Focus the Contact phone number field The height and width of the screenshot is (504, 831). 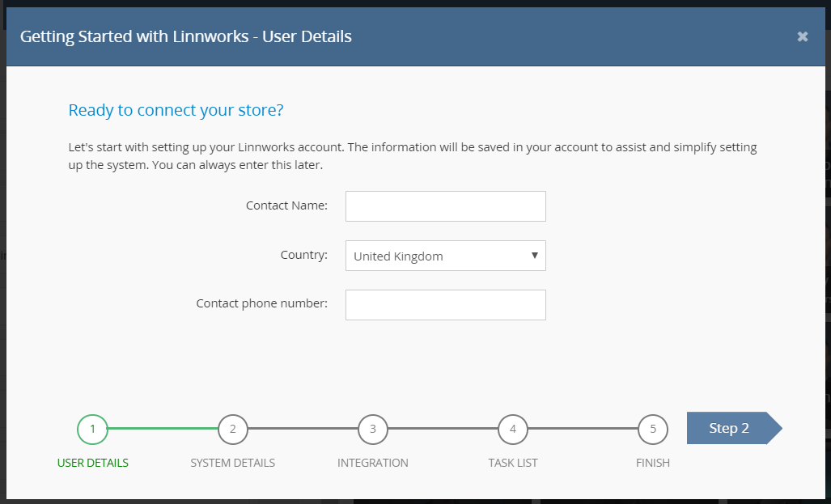click(x=445, y=305)
